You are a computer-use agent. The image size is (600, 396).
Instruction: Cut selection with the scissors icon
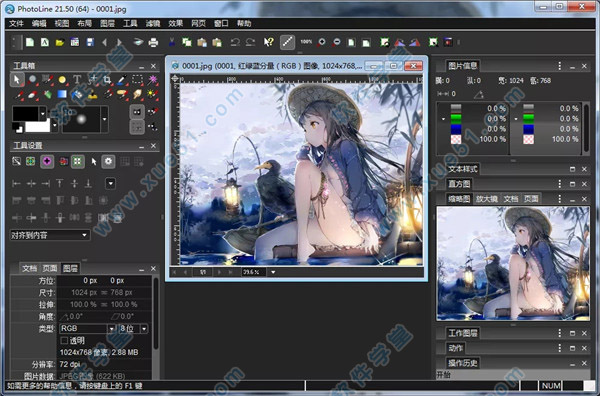pyautogui.click(x=172, y=42)
